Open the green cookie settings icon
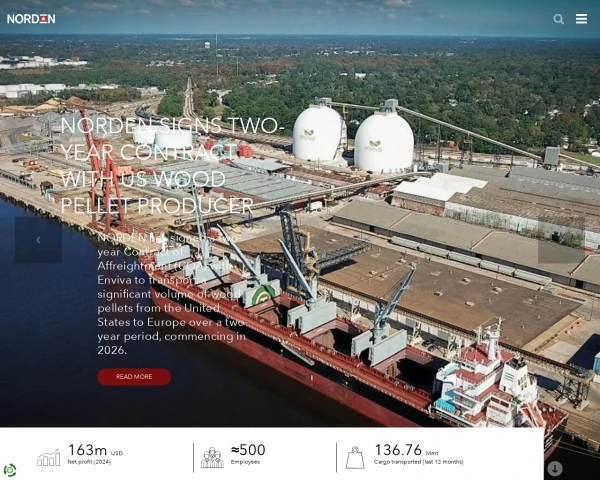This screenshot has width=600, height=480. [x=10, y=470]
